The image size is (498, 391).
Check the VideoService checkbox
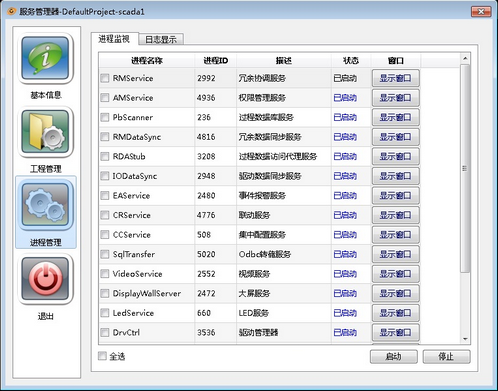click(x=105, y=274)
